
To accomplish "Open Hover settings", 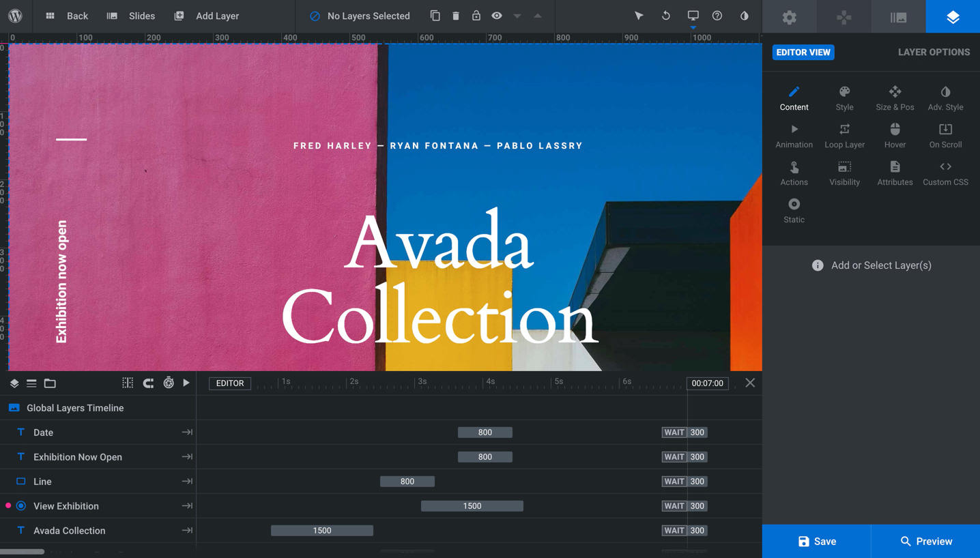I will point(895,136).
